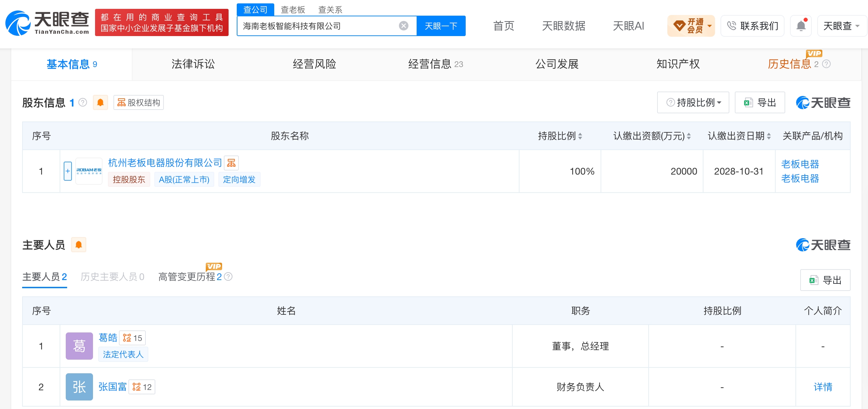Click the help icon beside 高管变更历程
The width and height of the screenshot is (868, 409).
tap(228, 277)
